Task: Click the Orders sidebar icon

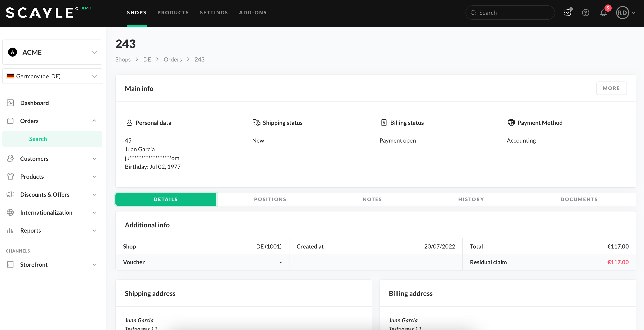Action: [x=11, y=121]
